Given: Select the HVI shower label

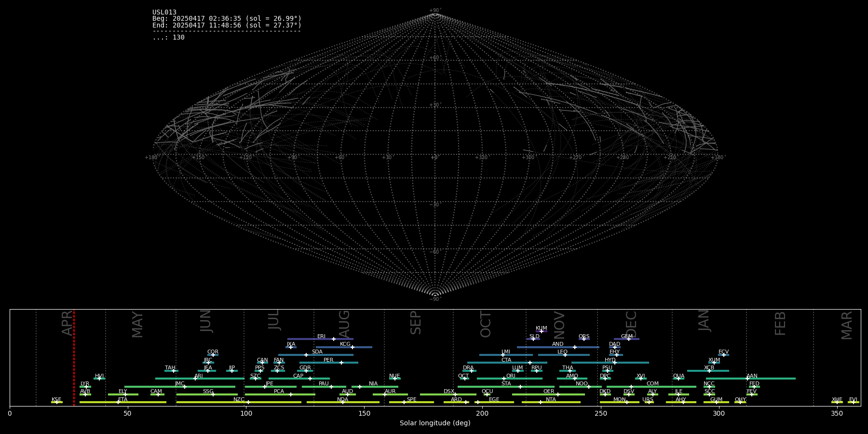Looking at the screenshot, I should click(x=99, y=376).
